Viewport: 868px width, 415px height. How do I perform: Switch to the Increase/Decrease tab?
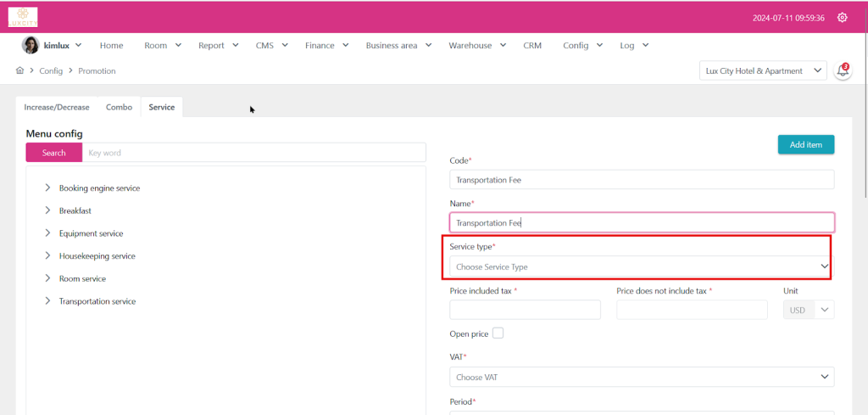(x=57, y=108)
